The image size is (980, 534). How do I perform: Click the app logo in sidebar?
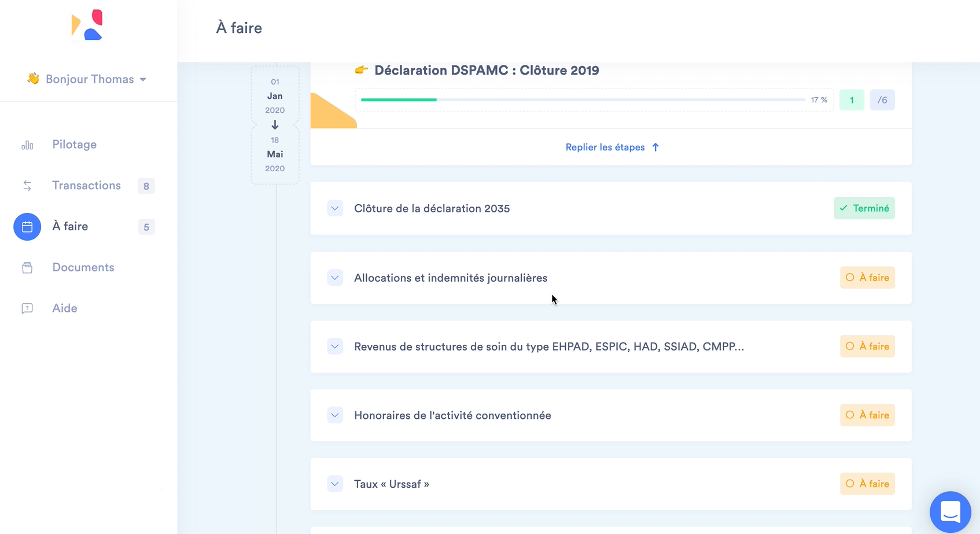87,25
